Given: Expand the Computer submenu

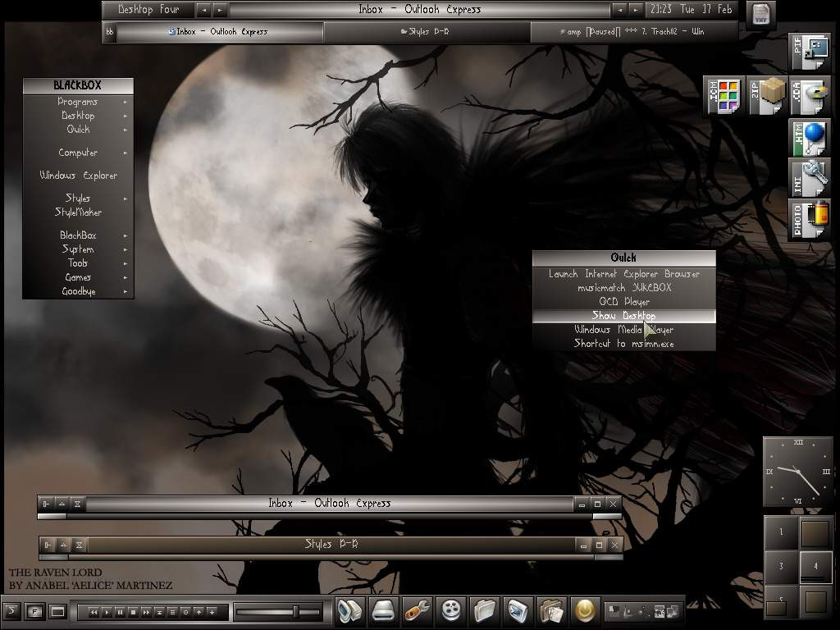Looking at the screenshot, I should point(78,153).
